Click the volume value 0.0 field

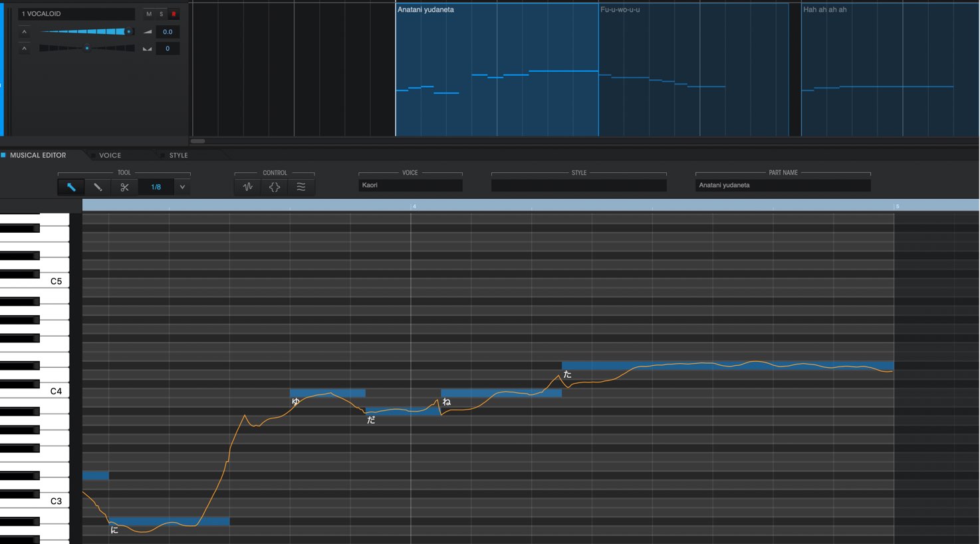[168, 32]
